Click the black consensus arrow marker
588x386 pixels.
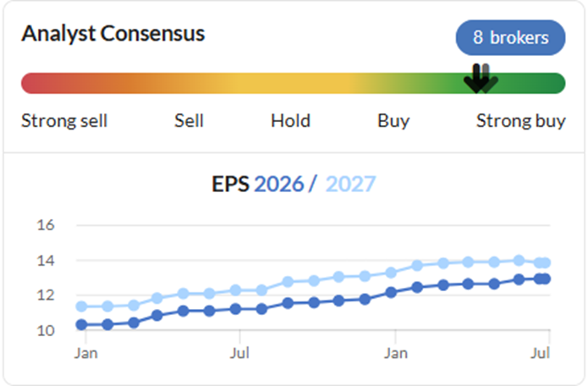point(476,79)
